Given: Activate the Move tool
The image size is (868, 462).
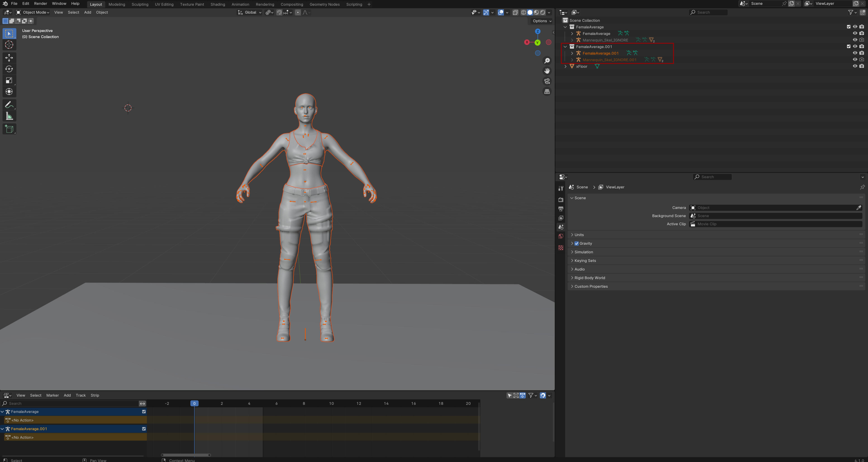Looking at the screenshot, I should click(x=9, y=58).
